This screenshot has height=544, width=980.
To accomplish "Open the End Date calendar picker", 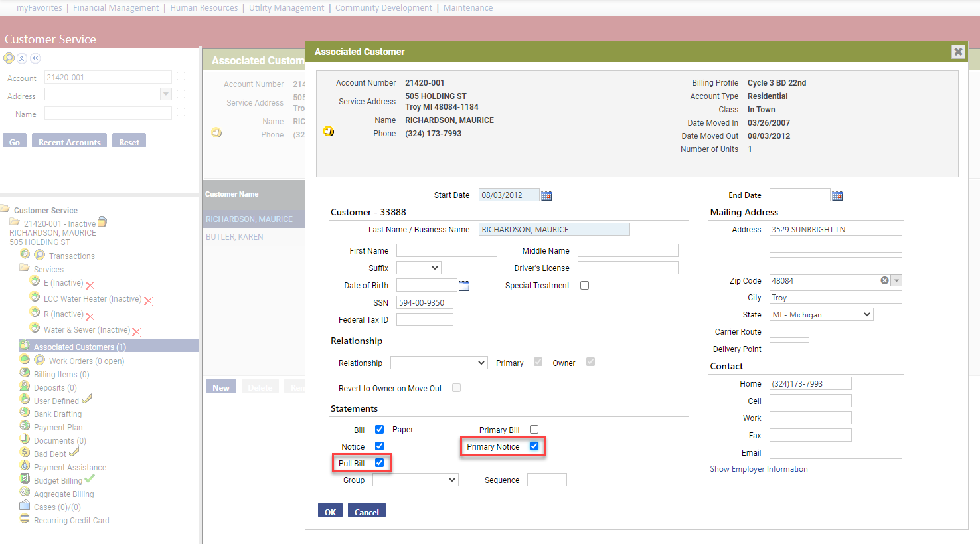I will [x=837, y=195].
